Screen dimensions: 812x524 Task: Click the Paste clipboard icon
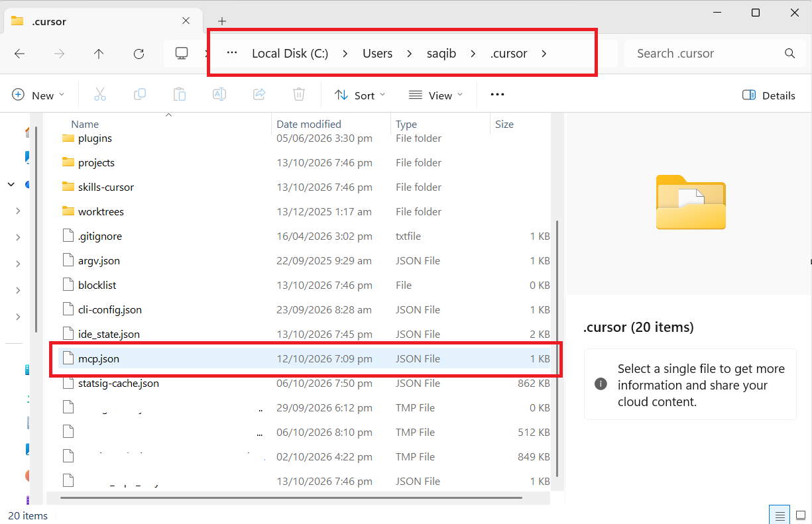click(x=180, y=95)
